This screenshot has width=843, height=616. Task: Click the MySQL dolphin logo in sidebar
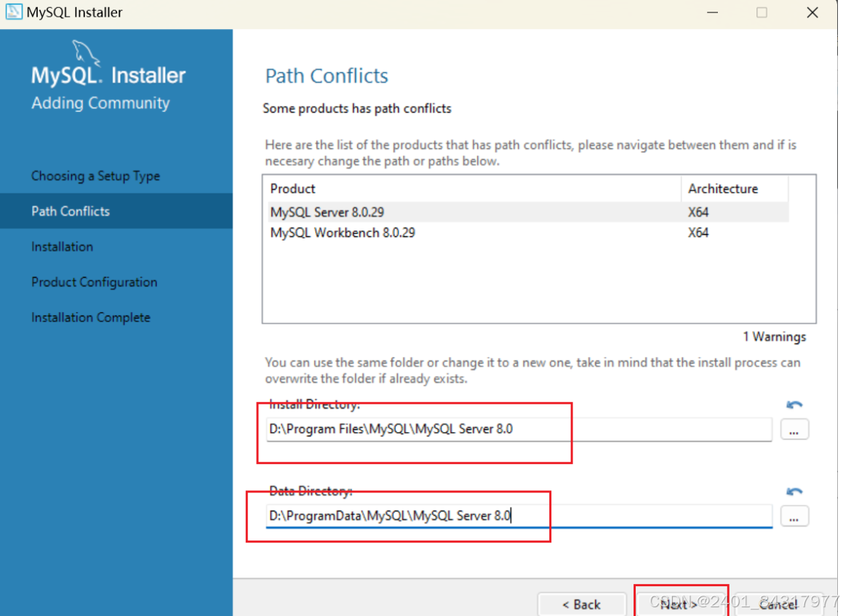click(86, 52)
